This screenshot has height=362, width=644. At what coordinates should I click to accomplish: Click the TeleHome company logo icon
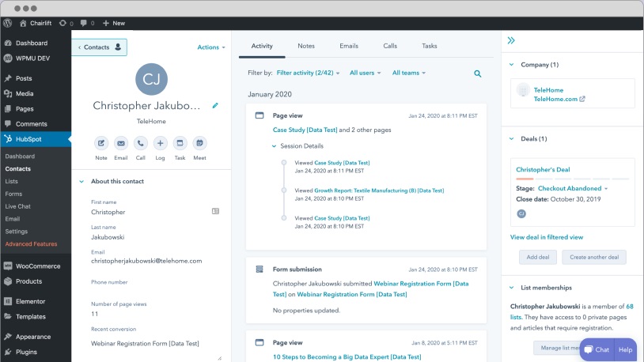tap(523, 90)
